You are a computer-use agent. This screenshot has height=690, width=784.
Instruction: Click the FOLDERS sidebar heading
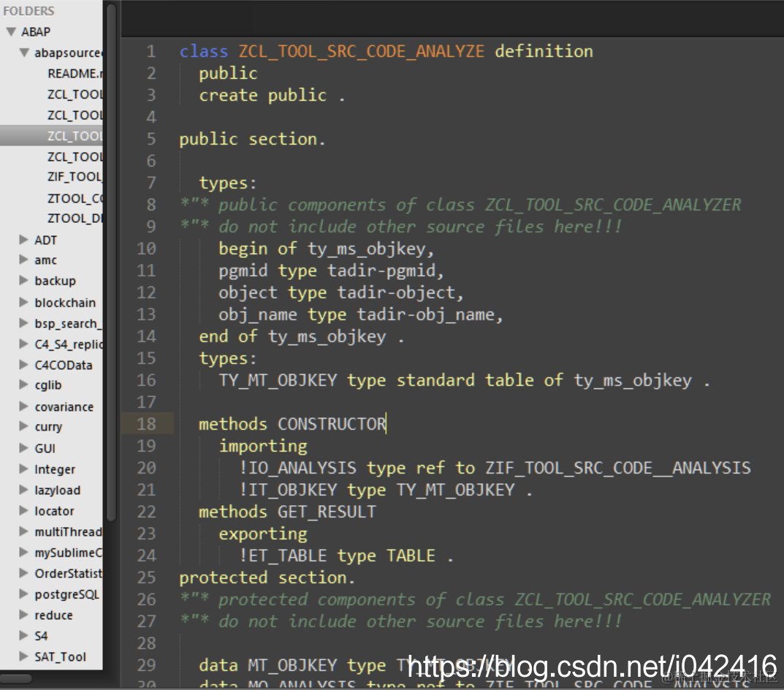tap(29, 10)
